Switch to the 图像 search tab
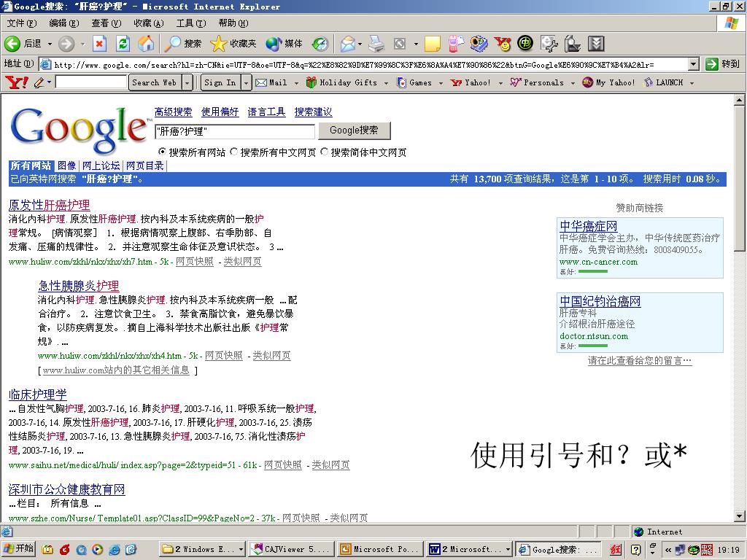The image size is (747, 560). (x=66, y=166)
